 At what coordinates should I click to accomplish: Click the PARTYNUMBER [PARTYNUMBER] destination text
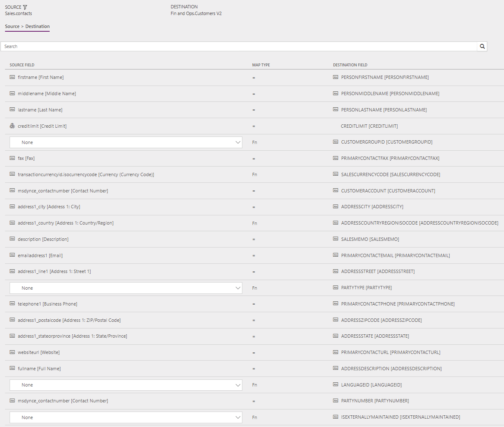click(x=375, y=401)
